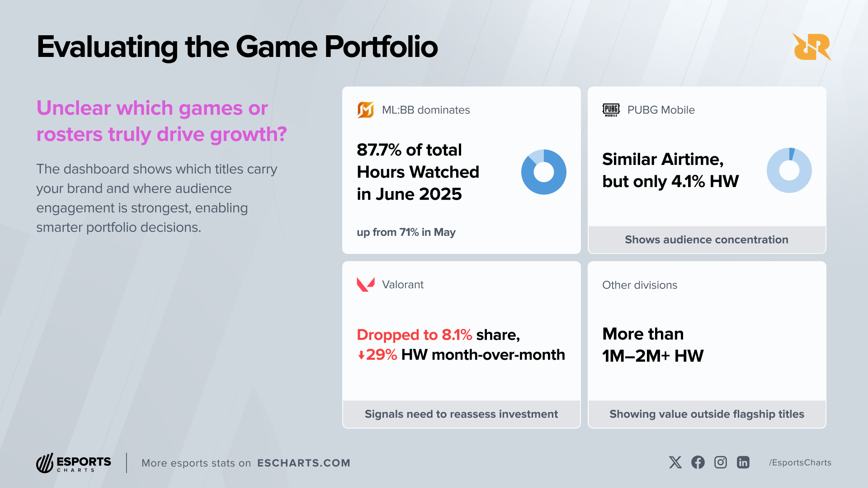Visit the ESCHARTS.COM link
The image size is (868, 488).
pyautogui.click(x=303, y=463)
